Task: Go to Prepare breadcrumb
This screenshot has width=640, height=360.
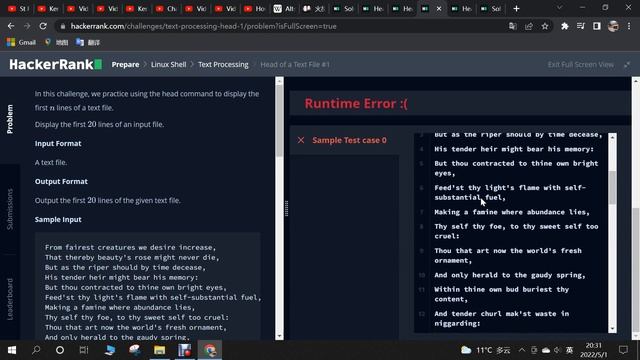Action: (x=125, y=64)
